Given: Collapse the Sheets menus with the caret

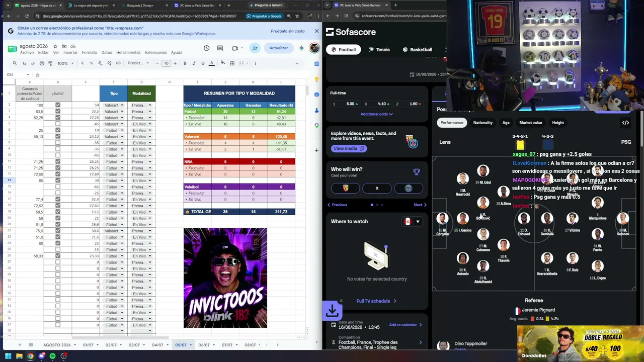Looking at the screenshot, I should point(296,63).
